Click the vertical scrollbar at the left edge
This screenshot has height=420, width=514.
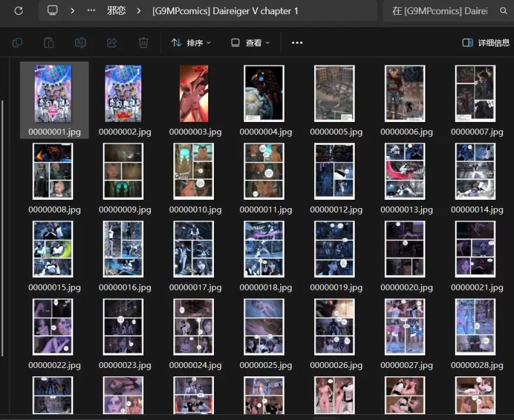(3, 228)
